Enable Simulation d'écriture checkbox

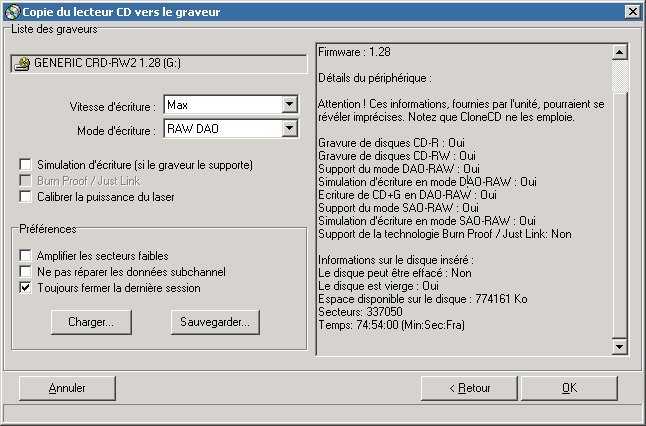(x=26, y=164)
